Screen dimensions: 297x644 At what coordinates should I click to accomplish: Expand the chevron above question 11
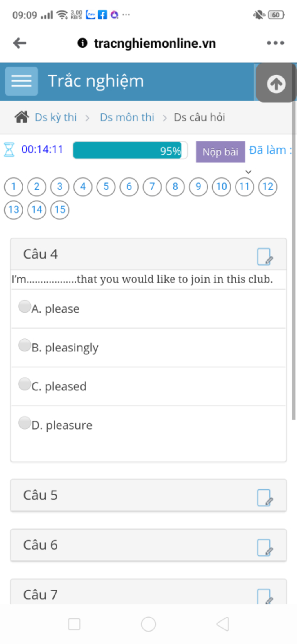pos(248,172)
